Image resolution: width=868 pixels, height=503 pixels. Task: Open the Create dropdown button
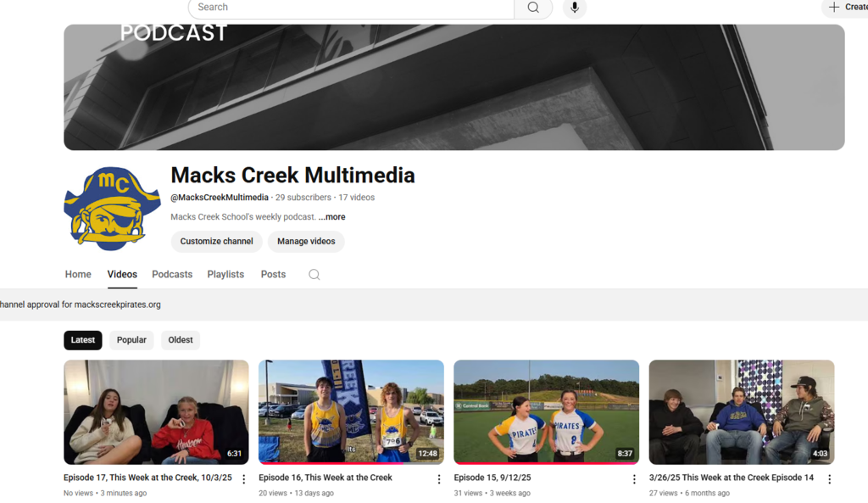[847, 8]
